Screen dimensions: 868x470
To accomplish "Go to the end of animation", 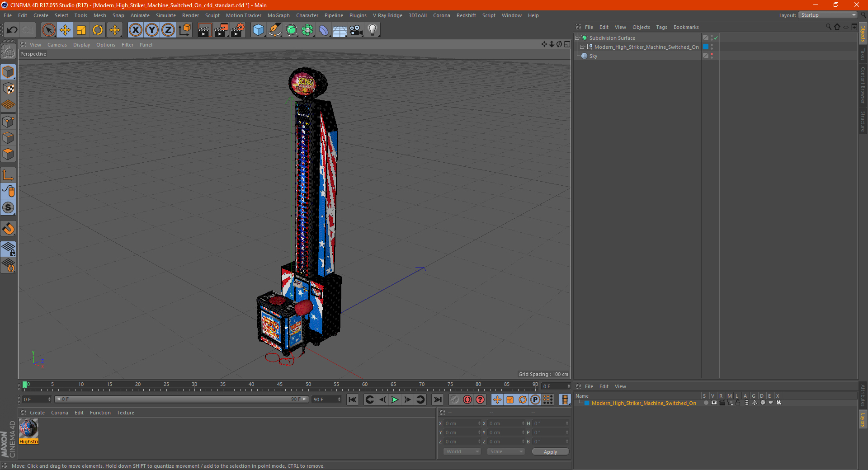I will pyautogui.click(x=437, y=399).
